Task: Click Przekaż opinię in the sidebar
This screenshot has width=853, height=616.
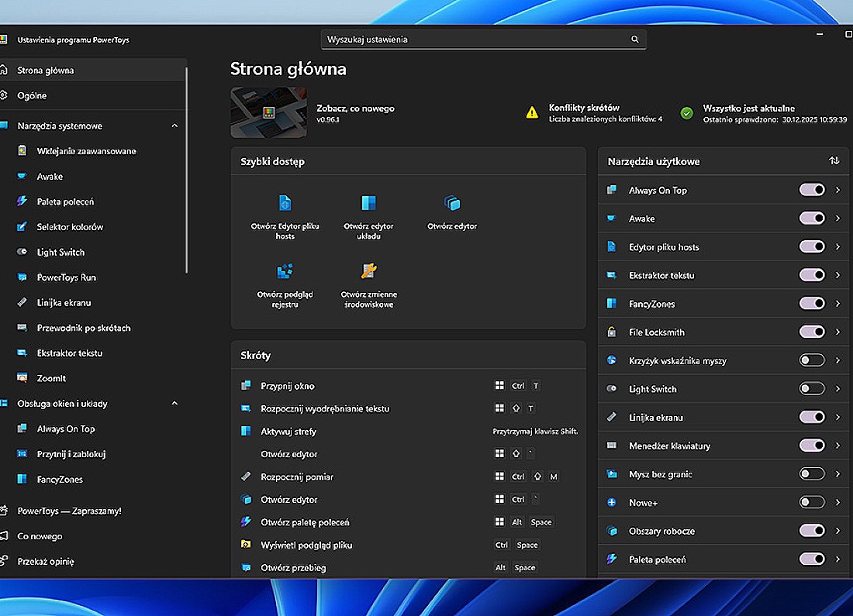Action: (x=46, y=562)
